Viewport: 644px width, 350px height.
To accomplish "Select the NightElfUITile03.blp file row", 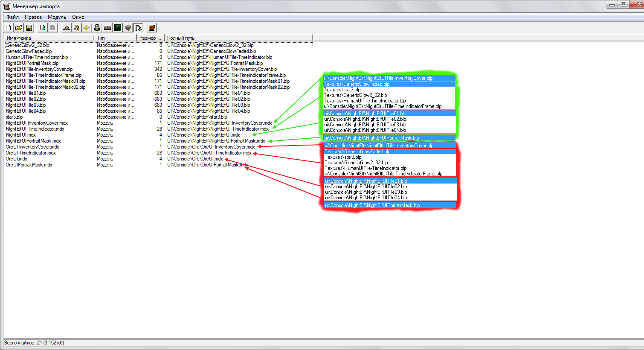I will [x=159, y=105].
